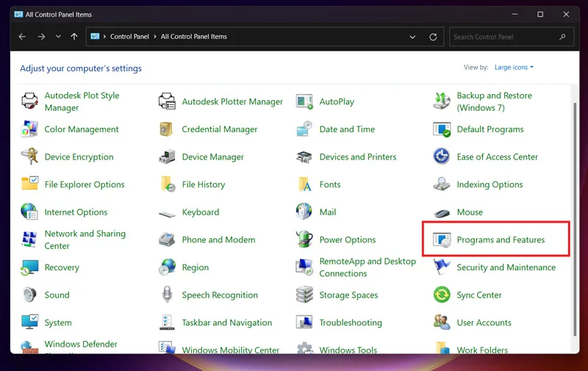Click the Recovery monitor icon
Image resolution: width=588 pixels, height=371 pixels.
click(x=29, y=267)
